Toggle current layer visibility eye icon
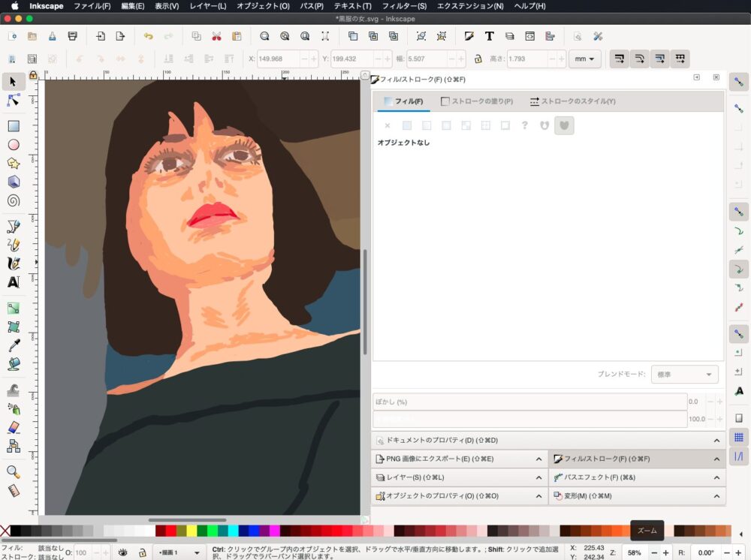 pyautogui.click(x=122, y=552)
